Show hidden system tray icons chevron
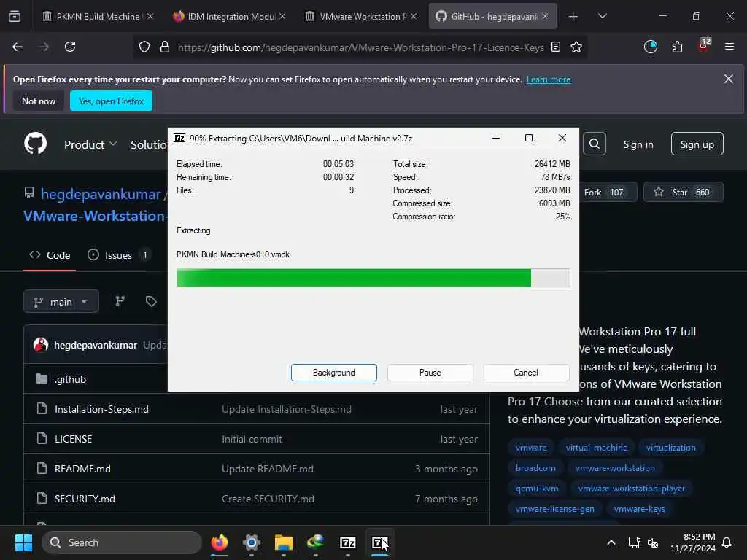Screen dimensions: 747x560 click(x=611, y=542)
